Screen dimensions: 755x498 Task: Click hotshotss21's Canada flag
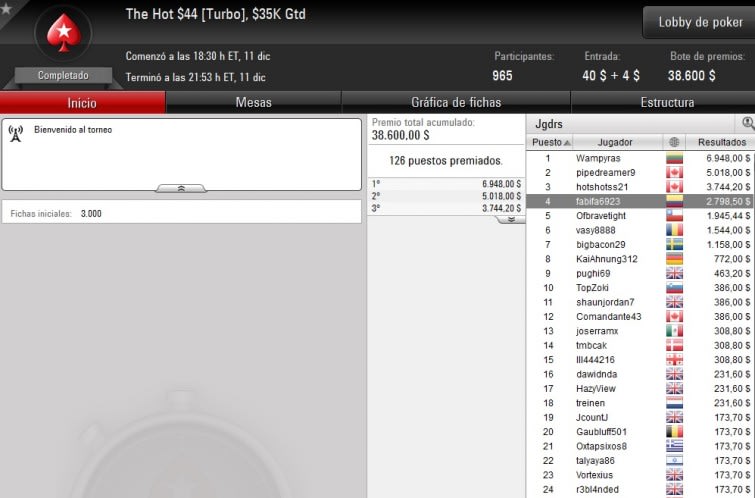pos(675,187)
